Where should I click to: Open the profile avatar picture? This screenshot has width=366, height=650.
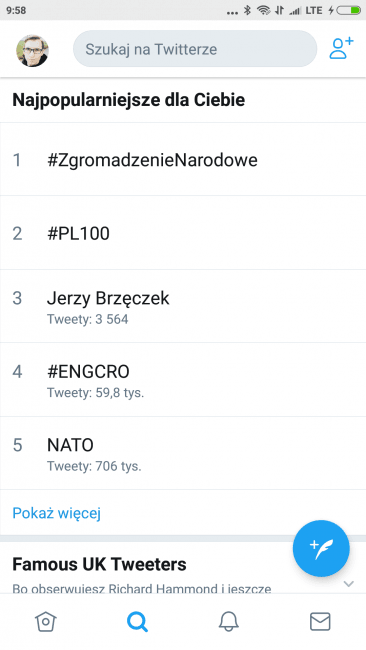[x=32, y=51]
